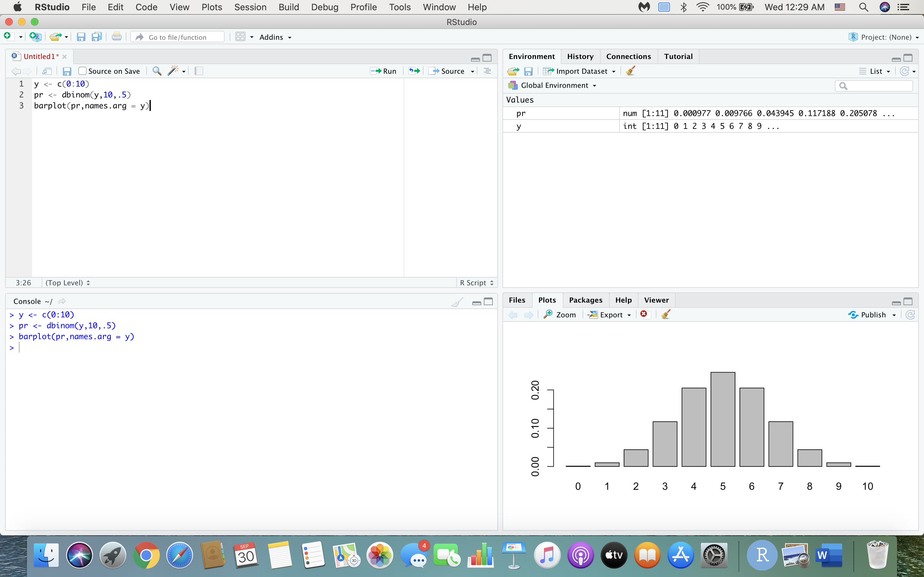Open the Addins dropdown menu
This screenshot has width=924, height=577.
coord(275,37)
